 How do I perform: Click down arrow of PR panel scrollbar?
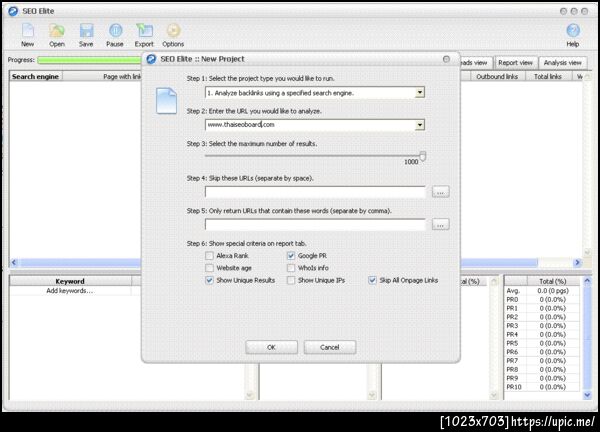587,395
